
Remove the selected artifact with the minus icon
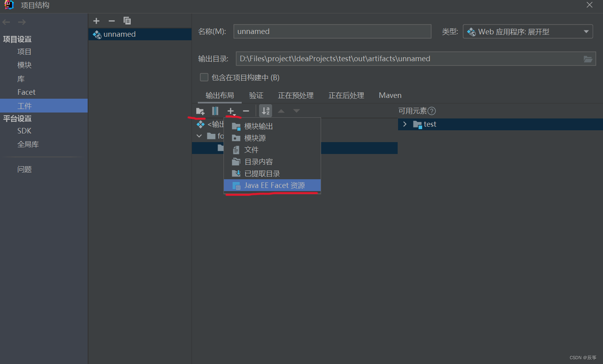(x=112, y=21)
